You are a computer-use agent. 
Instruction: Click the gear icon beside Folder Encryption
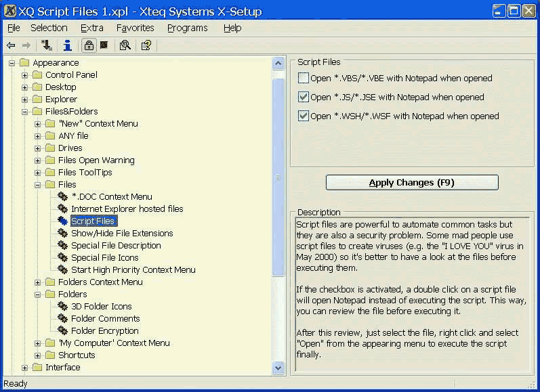(x=63, y=331)
